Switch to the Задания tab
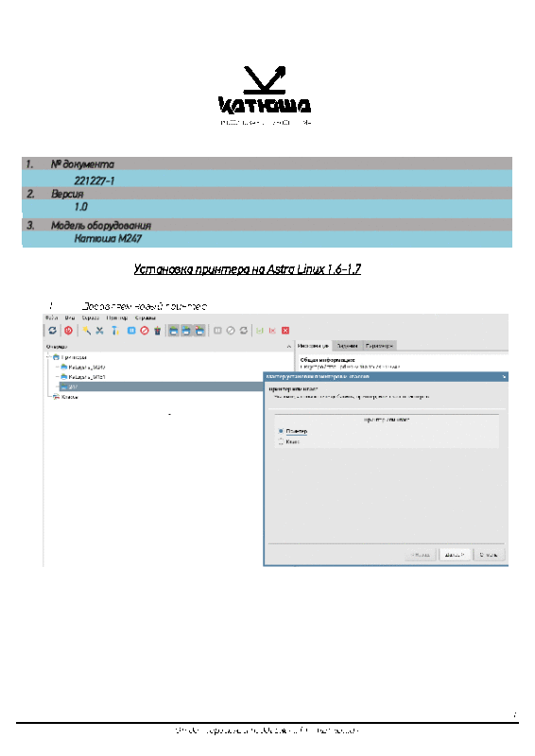 [x=347, y=346]
